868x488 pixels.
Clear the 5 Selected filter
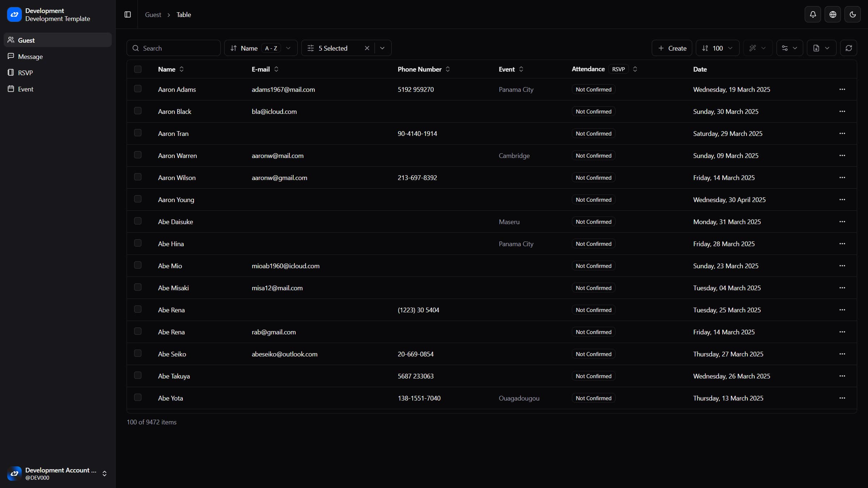coord(367,48)
